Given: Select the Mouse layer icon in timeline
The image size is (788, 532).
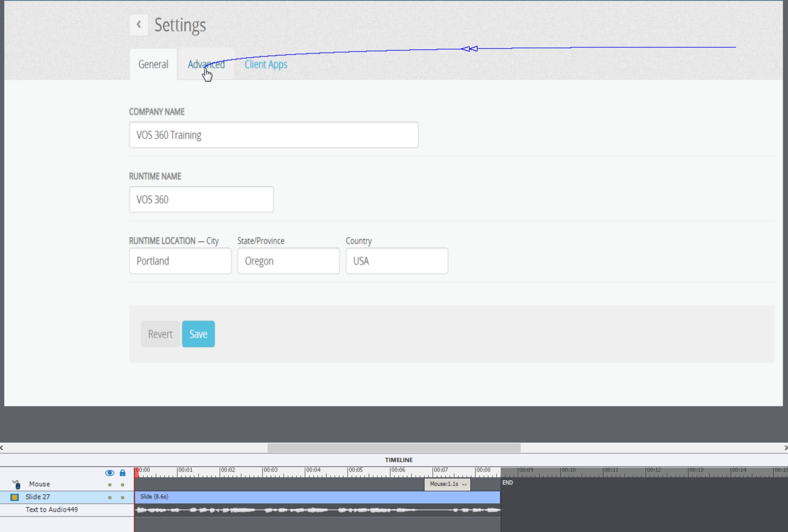Looking at the screenshot, I should point(17,484).
